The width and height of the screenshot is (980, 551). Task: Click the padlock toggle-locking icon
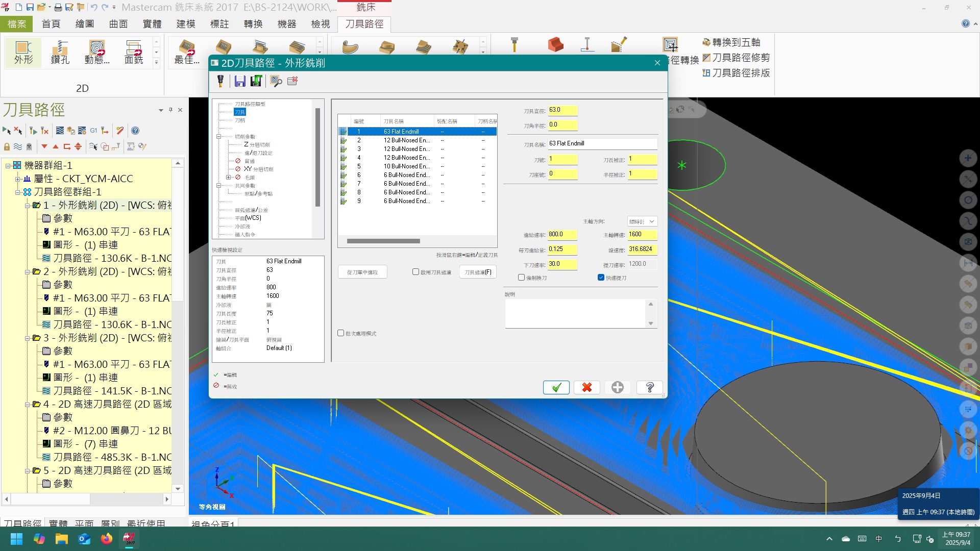click(7, 147)
